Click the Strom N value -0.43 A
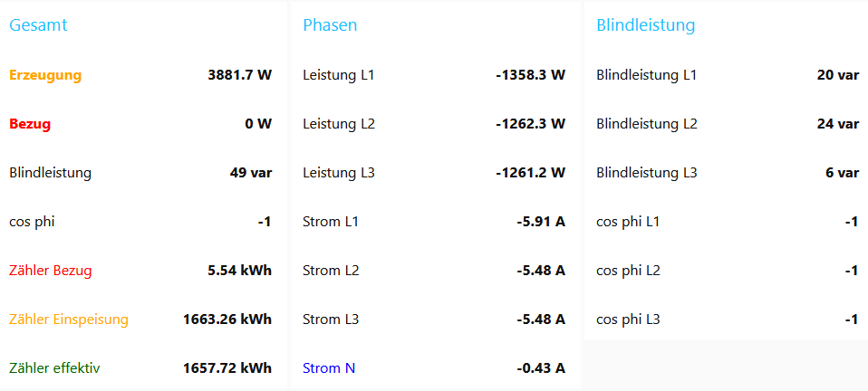The image size is (868, 391). click(541, 368)
